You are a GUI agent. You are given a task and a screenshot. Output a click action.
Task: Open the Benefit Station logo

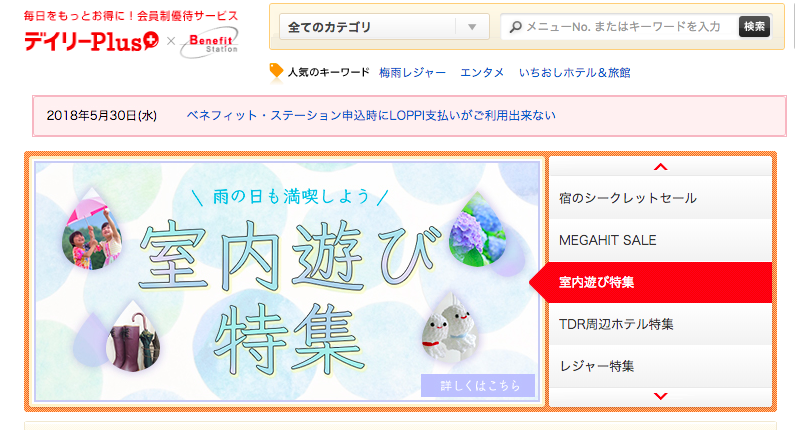pos(209,43)
